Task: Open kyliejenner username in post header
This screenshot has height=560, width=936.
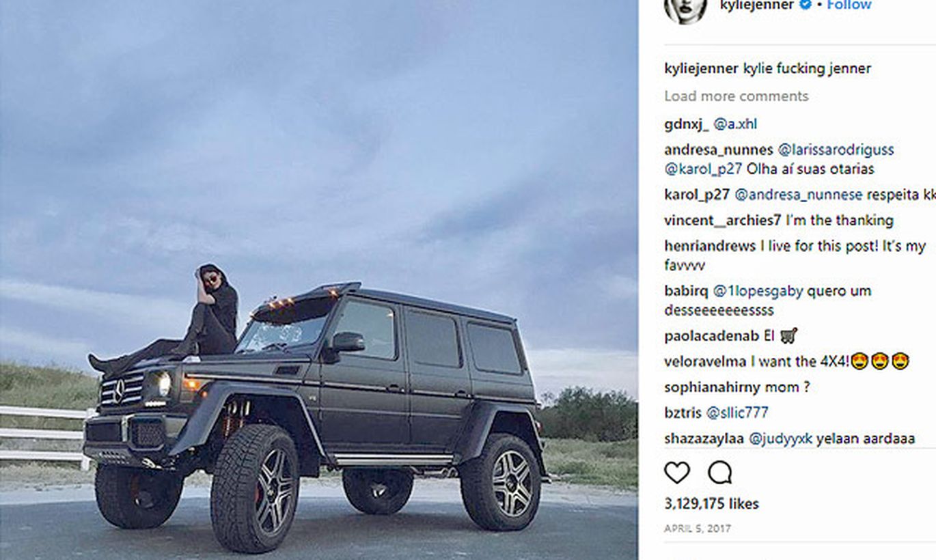Action: [757, 5]
